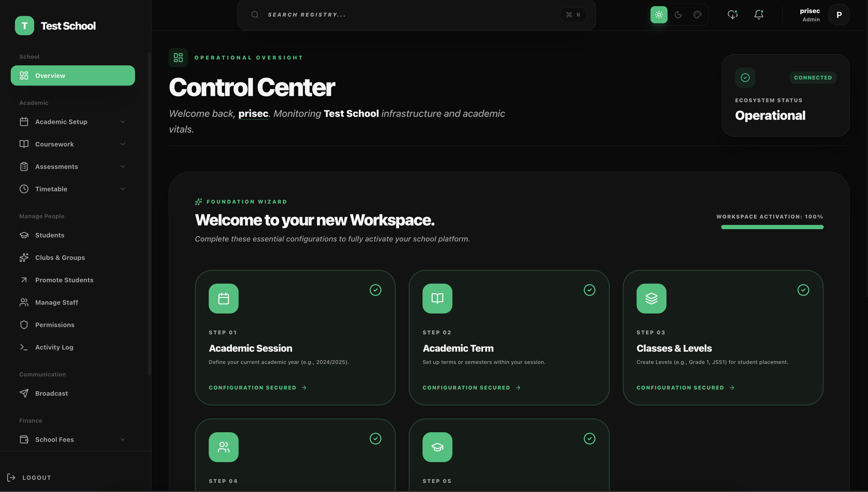The height and width of the screenshot is (492, 868).
Task: Click the underlined prisec name link
Action: [x=253, y=114]
